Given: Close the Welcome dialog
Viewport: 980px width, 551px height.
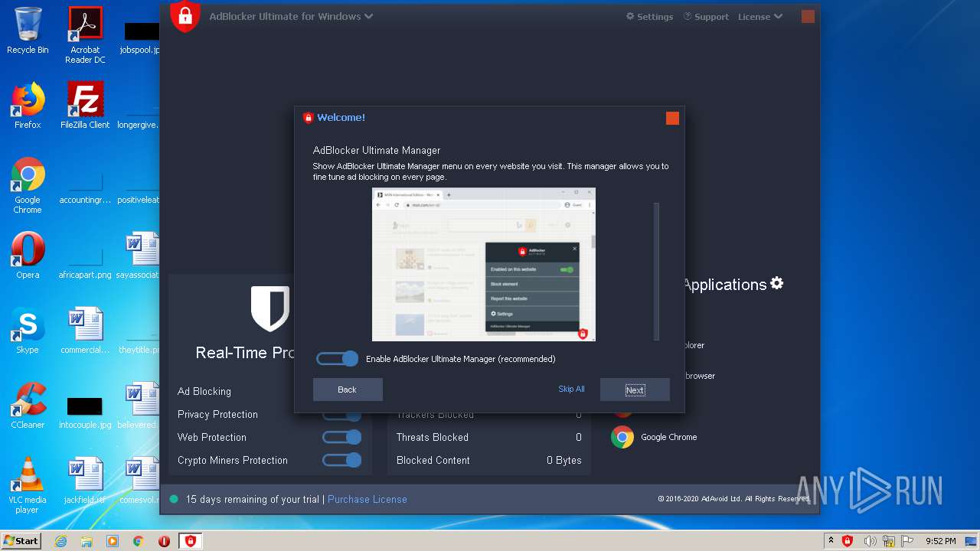Looking at the screenshot, I should [x=672, y=118].
